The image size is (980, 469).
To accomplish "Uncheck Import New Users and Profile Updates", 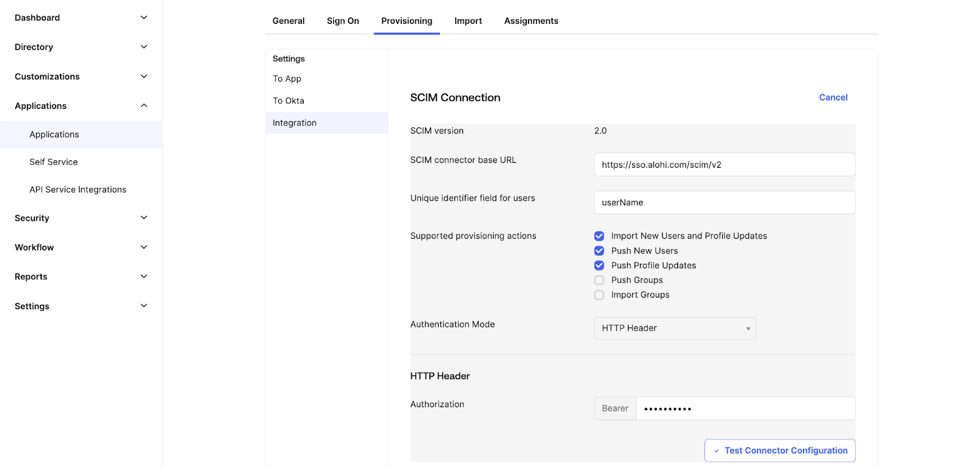I will coord(599,236).
